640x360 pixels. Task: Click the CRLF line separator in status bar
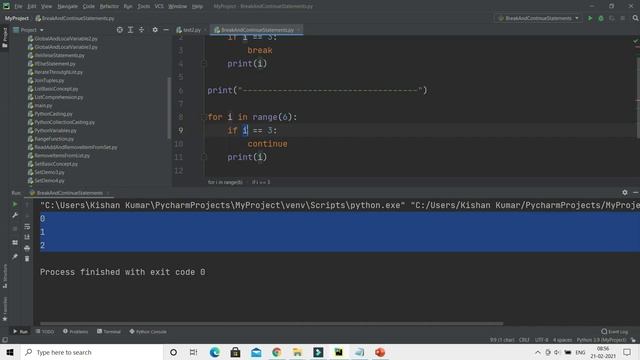[524, 340]
